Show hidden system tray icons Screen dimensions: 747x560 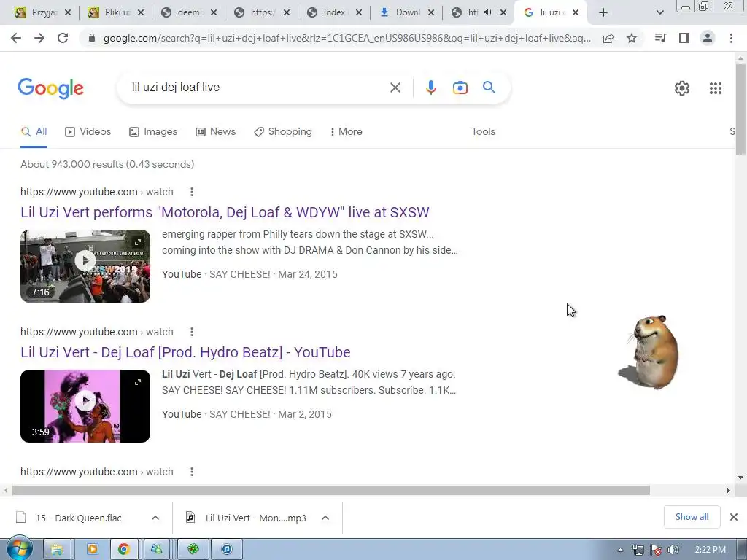[620, 550]
